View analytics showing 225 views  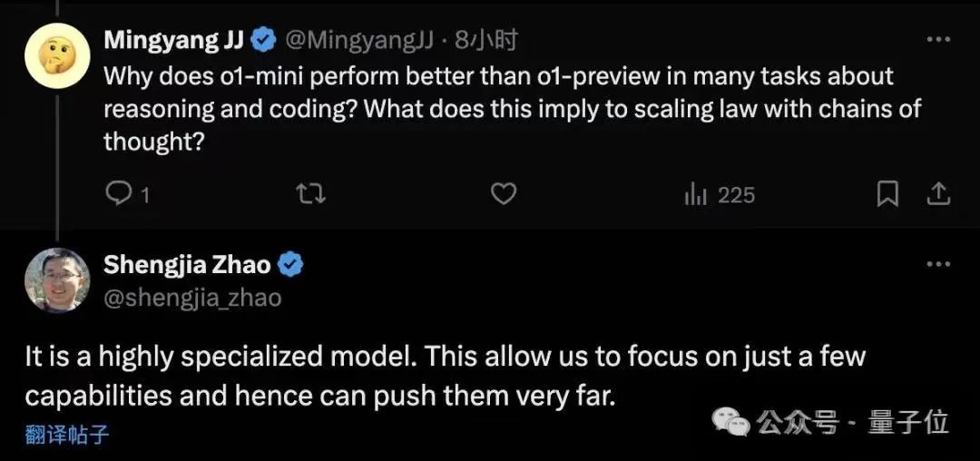(x=720, y=195)
